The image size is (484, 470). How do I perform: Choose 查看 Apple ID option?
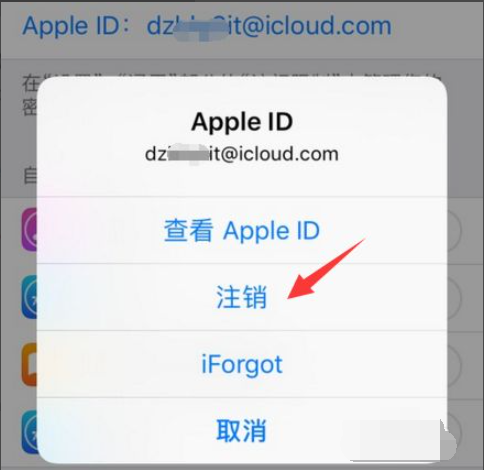click(242, 230)
